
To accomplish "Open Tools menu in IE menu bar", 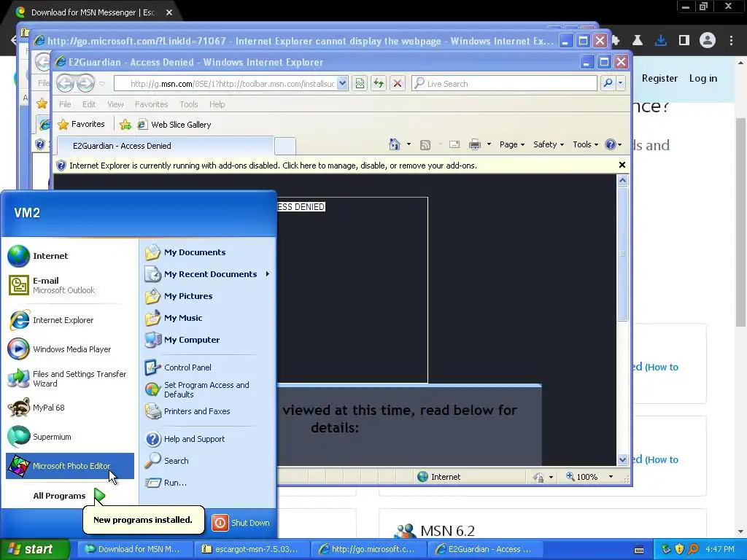I will pyautogui.click(x=189, y=104).
